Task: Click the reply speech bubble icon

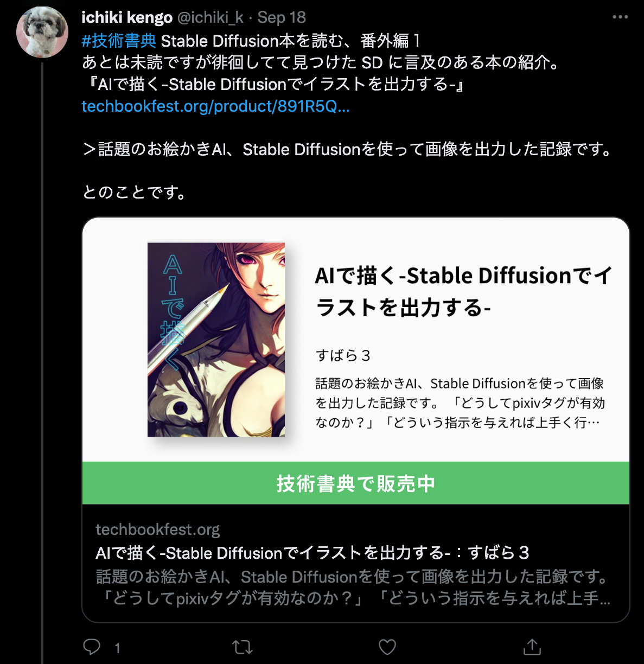Action: (92, 647)
